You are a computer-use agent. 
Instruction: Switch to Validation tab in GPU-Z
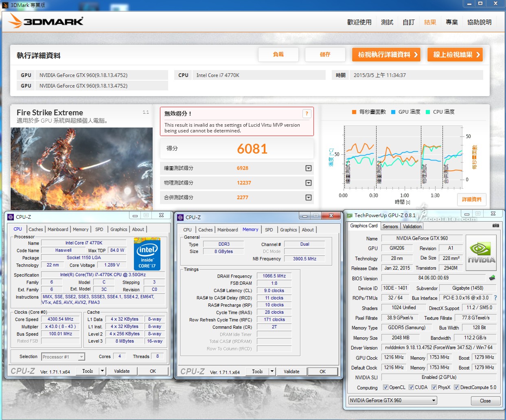point(412,226)
